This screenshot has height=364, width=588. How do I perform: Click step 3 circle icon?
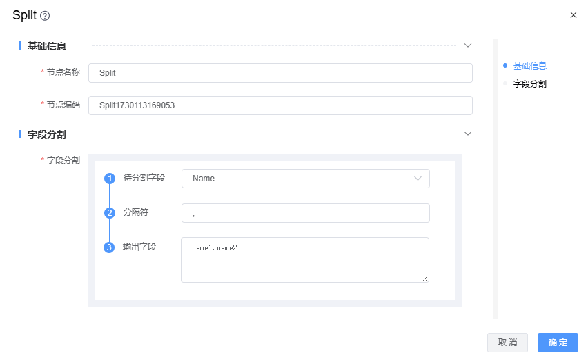(109, 247)
